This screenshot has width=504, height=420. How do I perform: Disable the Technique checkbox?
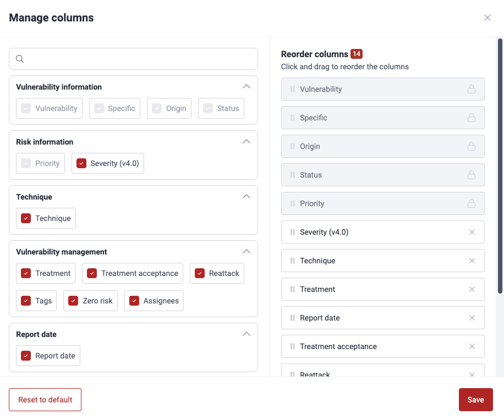(x=25, y=218)
